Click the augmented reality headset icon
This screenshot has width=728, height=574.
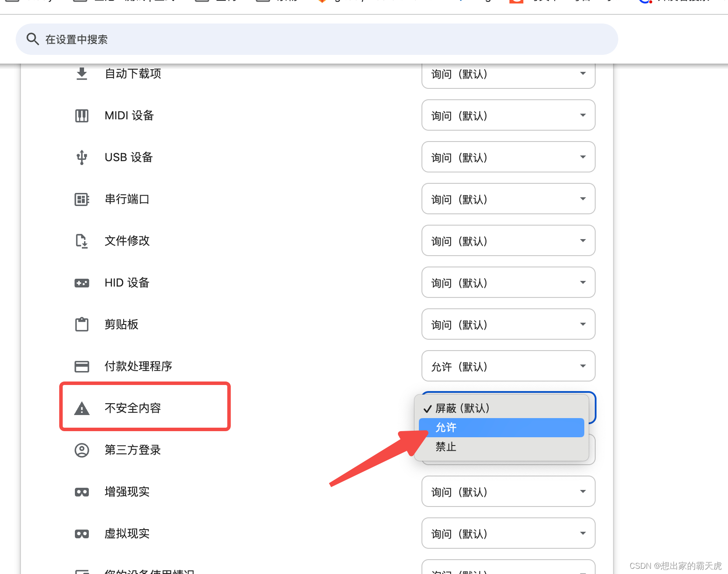[x=82, y=492]
